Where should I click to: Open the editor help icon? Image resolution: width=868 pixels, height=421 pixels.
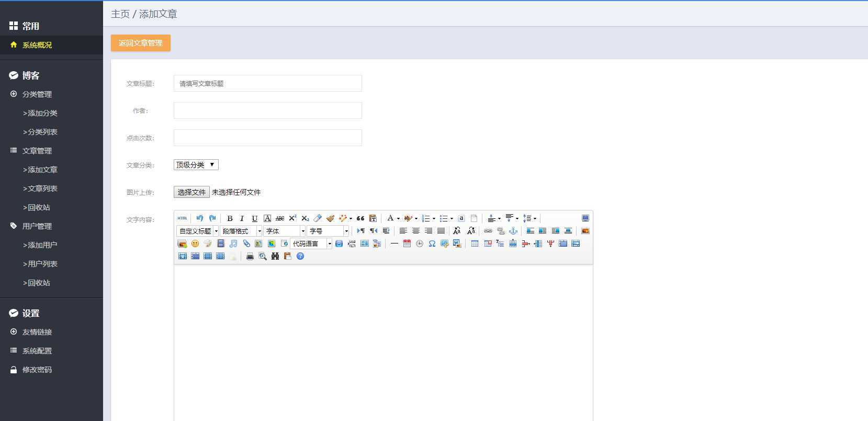coord(300,256)
